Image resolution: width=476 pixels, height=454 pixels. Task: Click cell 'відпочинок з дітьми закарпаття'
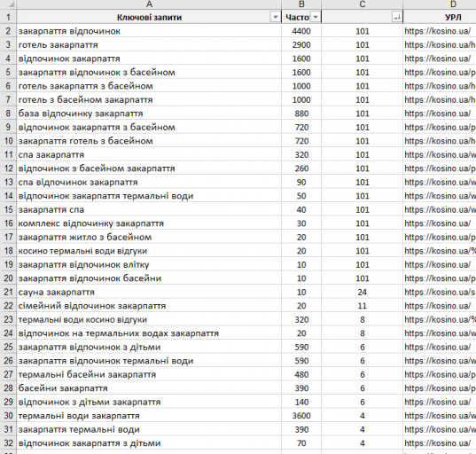pos(149,402)
